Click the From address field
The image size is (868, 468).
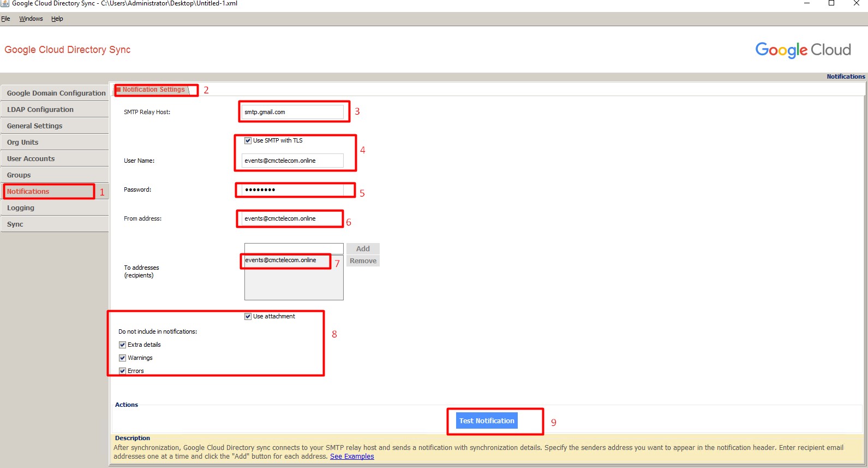pos(292,218)
